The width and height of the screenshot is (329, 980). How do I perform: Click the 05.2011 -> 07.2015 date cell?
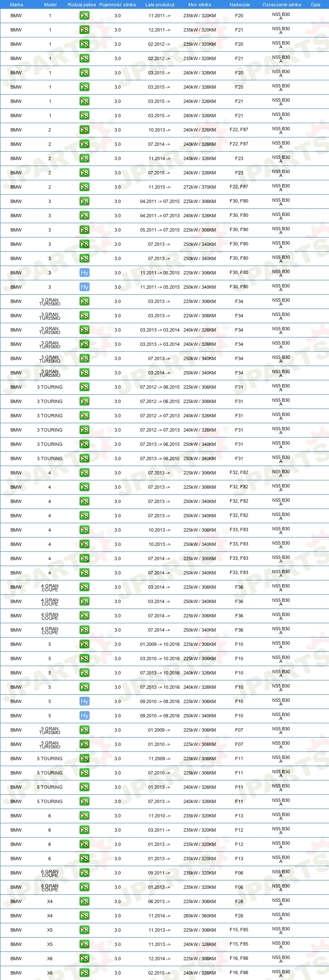(160, 230)
